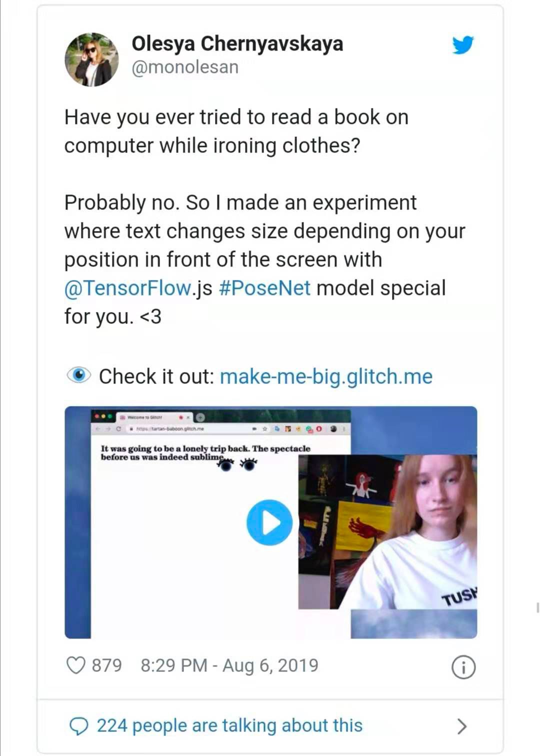Open the tweet info icon
540x756 pixels.
point(463,667)
